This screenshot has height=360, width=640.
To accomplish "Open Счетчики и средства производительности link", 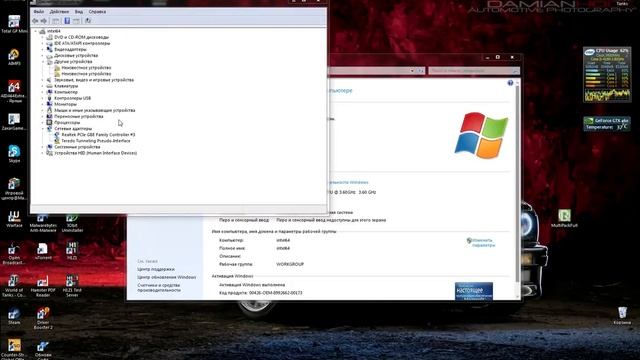I will [x=159, y=287].
